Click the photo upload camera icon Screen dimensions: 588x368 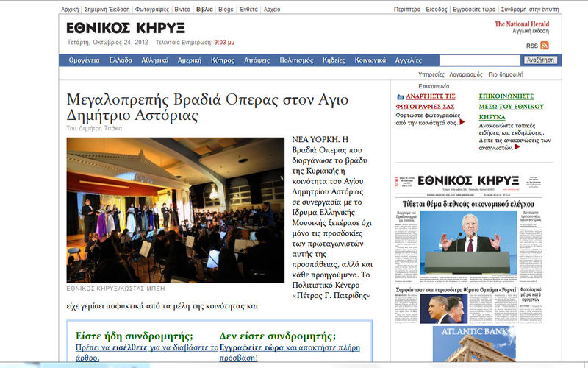[x=400, y=97]
